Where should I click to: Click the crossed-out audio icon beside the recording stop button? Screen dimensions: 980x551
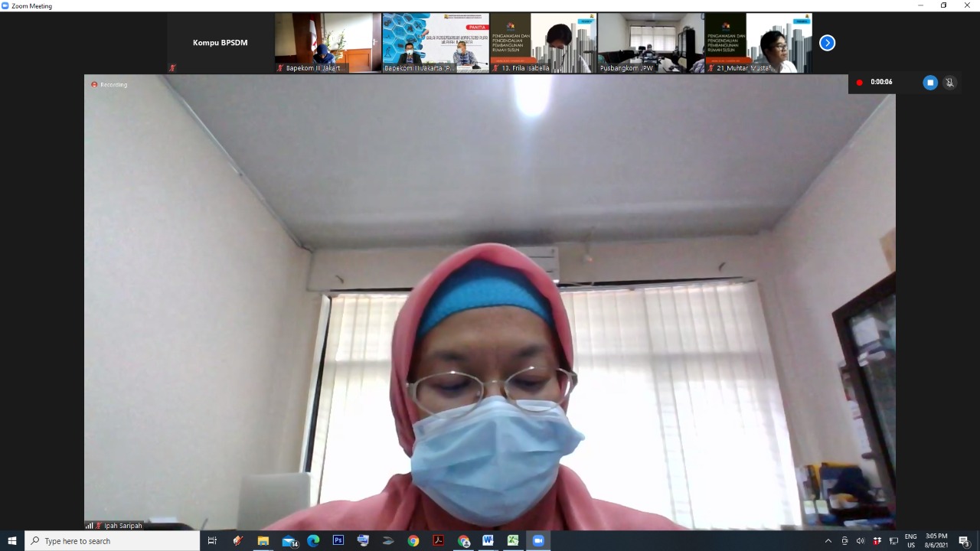[x=949, y=83]
